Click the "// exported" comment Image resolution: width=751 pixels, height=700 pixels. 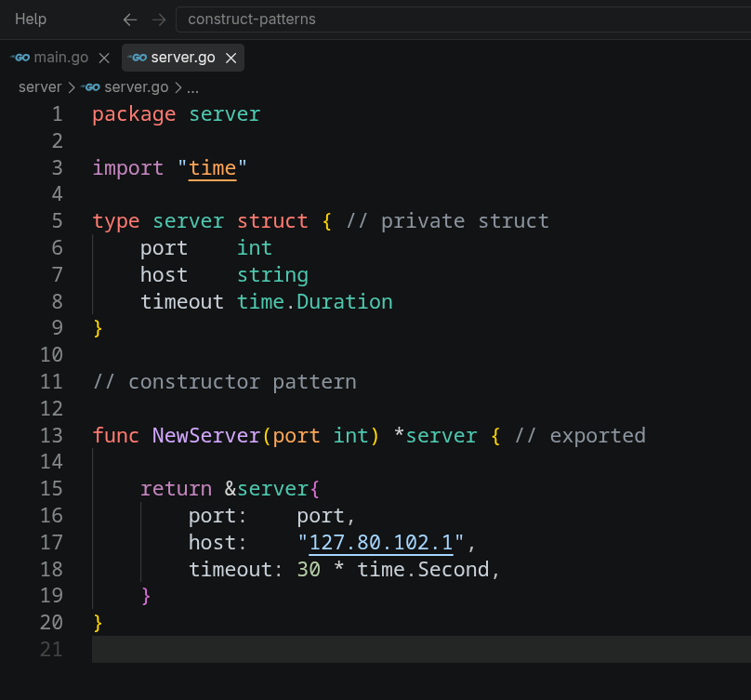point(580,436)
